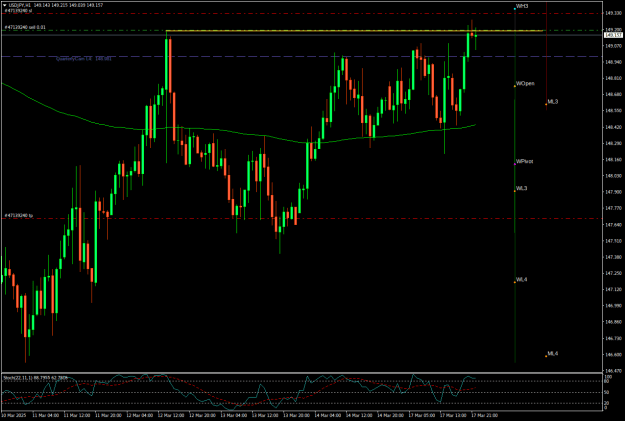Image resolution: width=625 pixels, height=421 pixels.
Task: Select the sell 0.01 order label
Action: (25, 28)
